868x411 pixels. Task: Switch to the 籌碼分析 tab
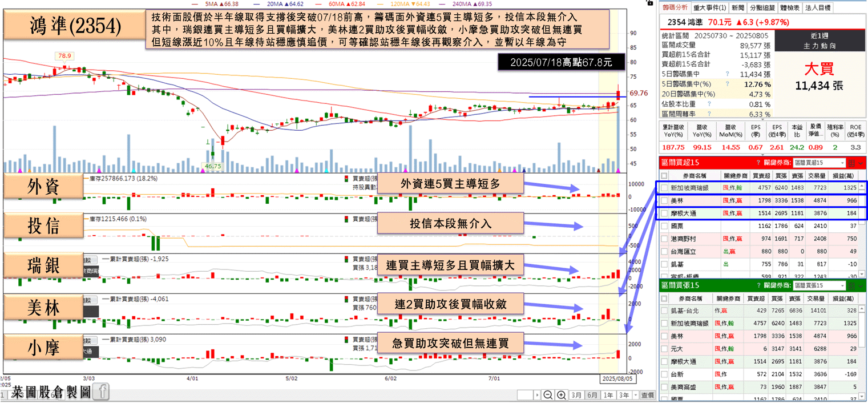click(675, 7)
